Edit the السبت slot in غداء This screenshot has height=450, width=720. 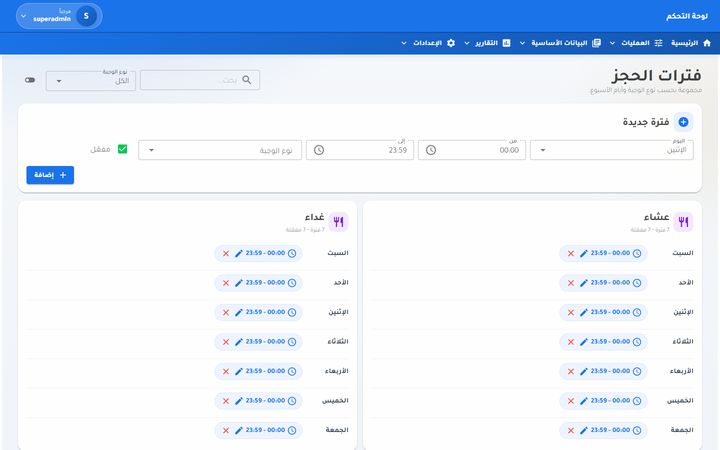(x=239, y=253)
